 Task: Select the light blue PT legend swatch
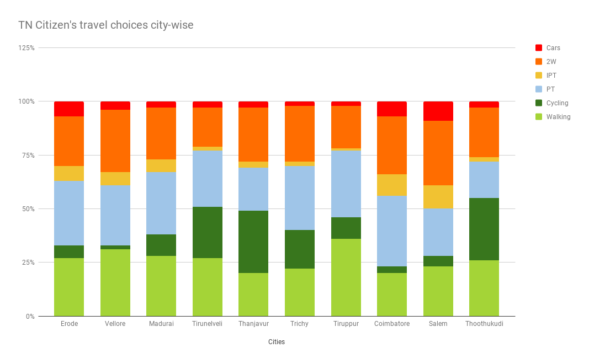[539, 89]
